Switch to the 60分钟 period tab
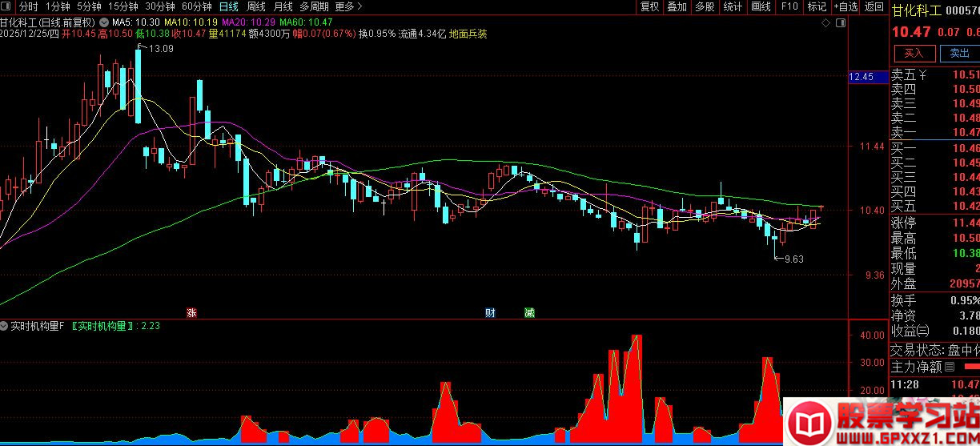Viewport: 980px width, 446px height. pyautogui.click(x=196, y=6)
